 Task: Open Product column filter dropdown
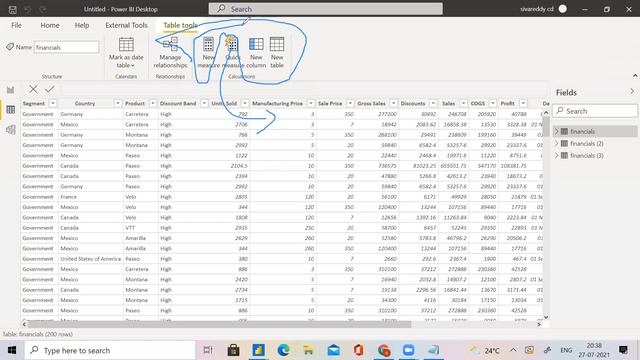(153, 104)
